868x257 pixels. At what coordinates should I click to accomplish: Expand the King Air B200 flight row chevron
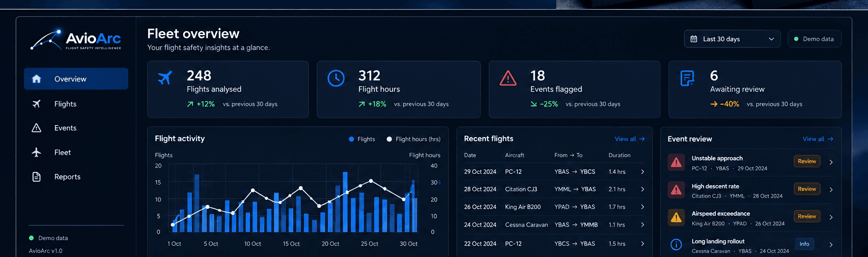643,207
